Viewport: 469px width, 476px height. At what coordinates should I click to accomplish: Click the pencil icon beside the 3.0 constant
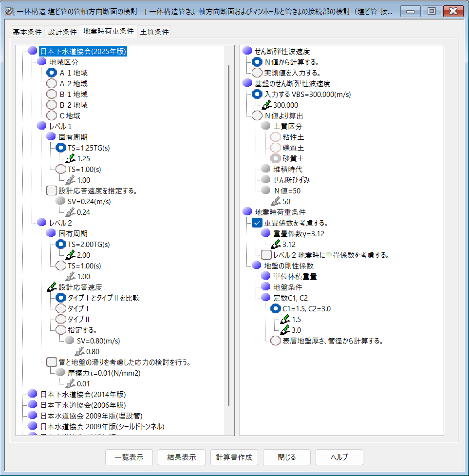(285, 330)
